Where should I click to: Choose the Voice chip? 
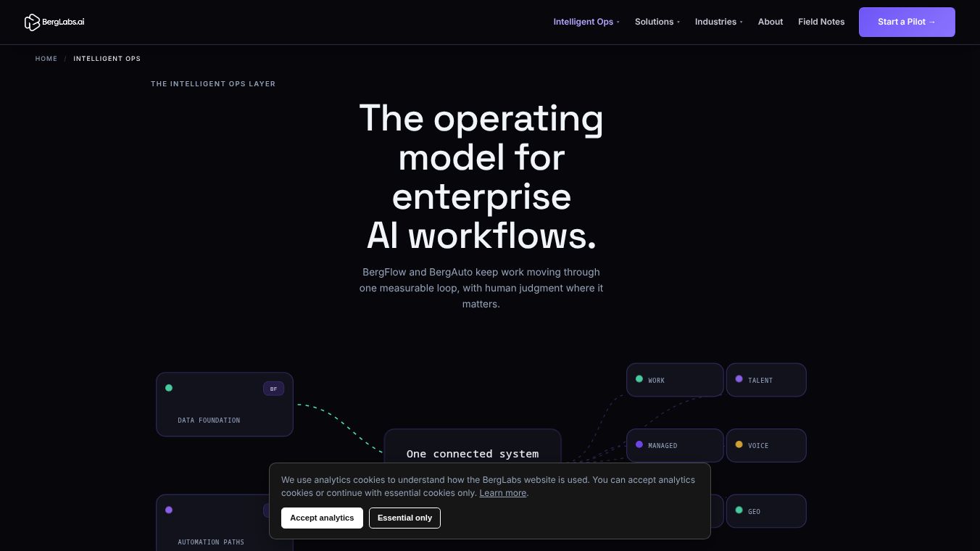[x=766, y=445]
